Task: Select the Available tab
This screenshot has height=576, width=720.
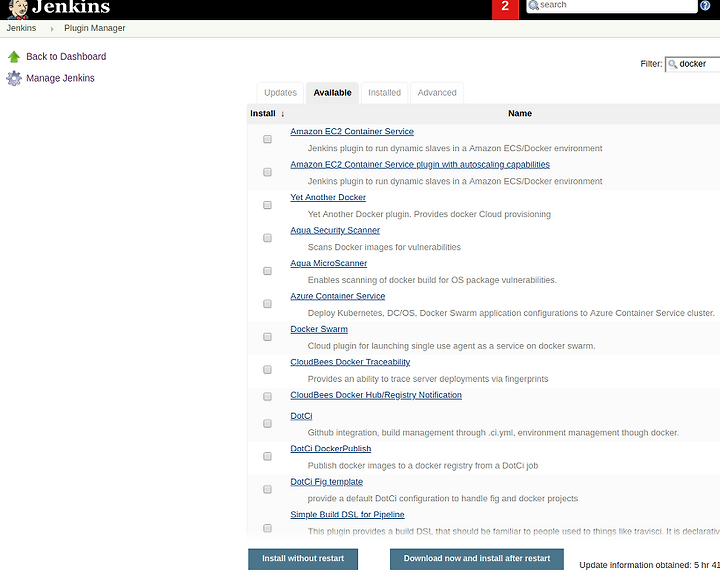Action: [332, 93]
